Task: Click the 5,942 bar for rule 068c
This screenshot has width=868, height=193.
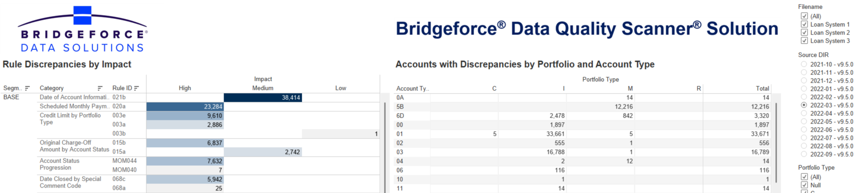Action: tap(185, 179)
